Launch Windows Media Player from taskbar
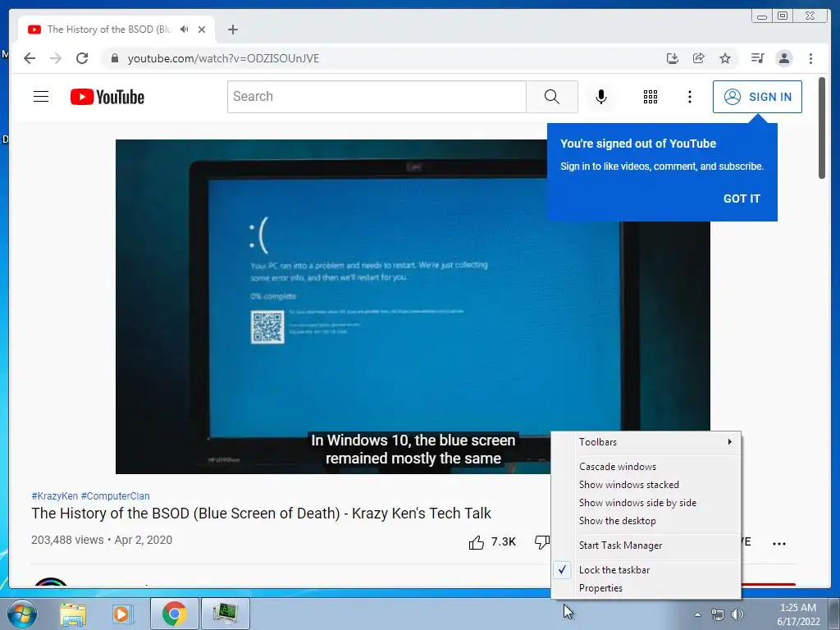Viewport: 840px width, 630px height. pyautogui.click(x=122, y=614)
